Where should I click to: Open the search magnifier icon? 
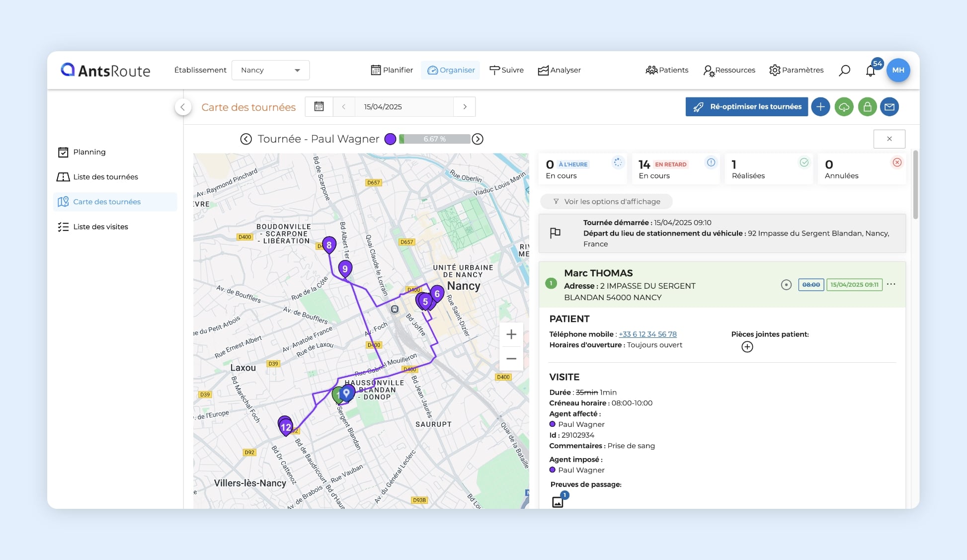844,71
